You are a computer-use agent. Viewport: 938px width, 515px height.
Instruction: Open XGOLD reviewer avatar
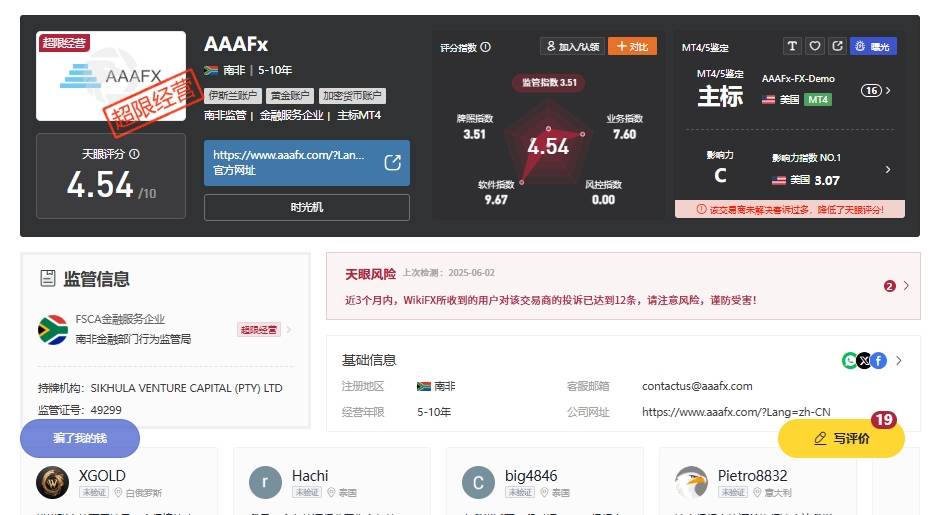[x=53, y=482]
